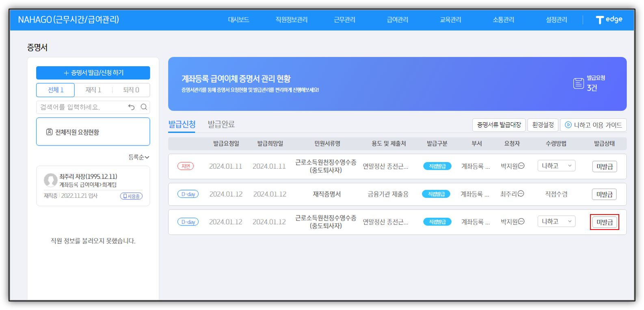Click 2024.01.11 request date in the 지연 row

click(x=225, y=166)
